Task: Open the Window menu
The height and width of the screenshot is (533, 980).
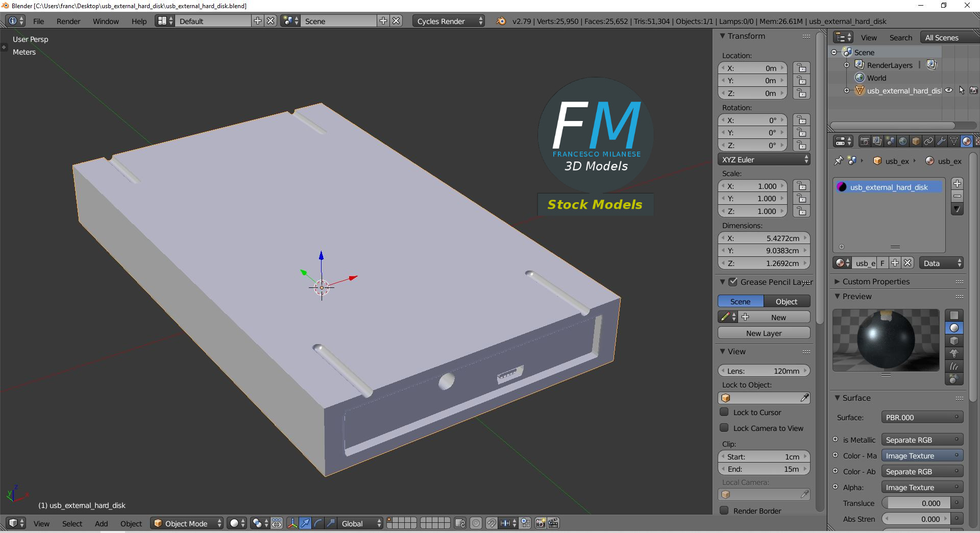Action: coord(106,21)
